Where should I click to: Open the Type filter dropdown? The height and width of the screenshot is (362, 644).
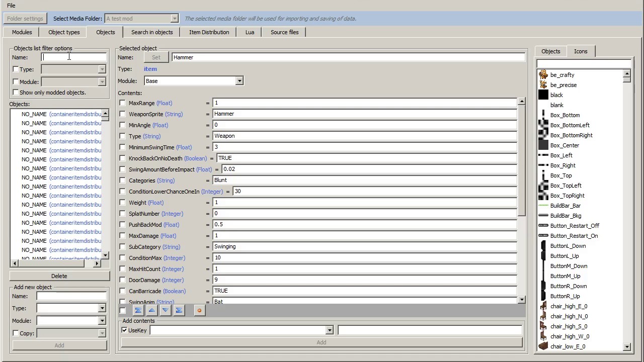pyautogui.click(x=102, y=69)
